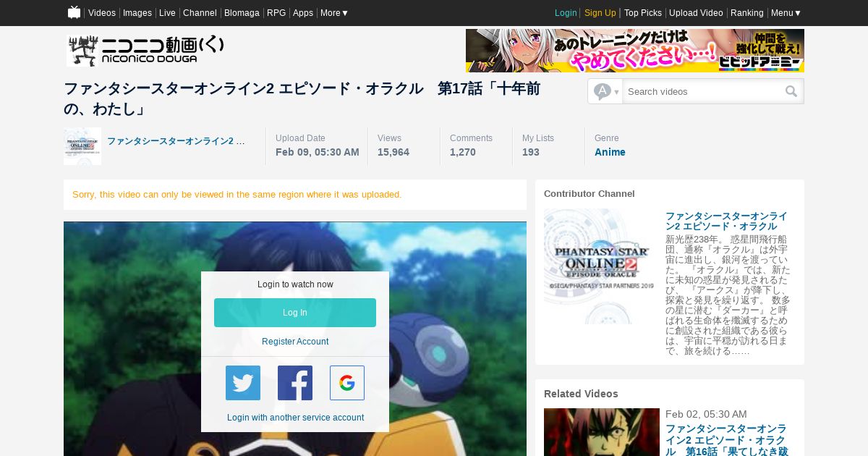Click the search magnifier icon
Screen dimensions: 868x456
pos(791,91)
